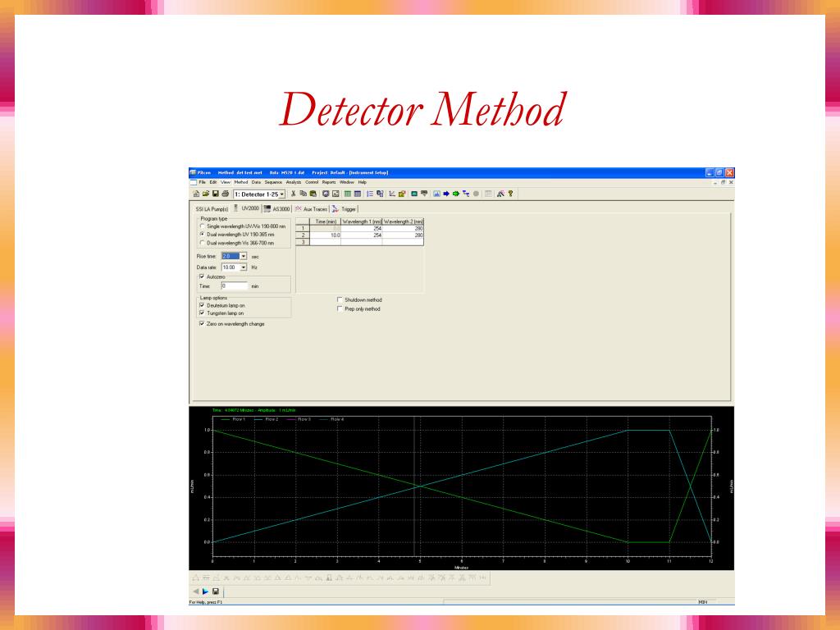
Task: Toggle Deuterium lamp on checkbox
Action: (x=202, y=305)
